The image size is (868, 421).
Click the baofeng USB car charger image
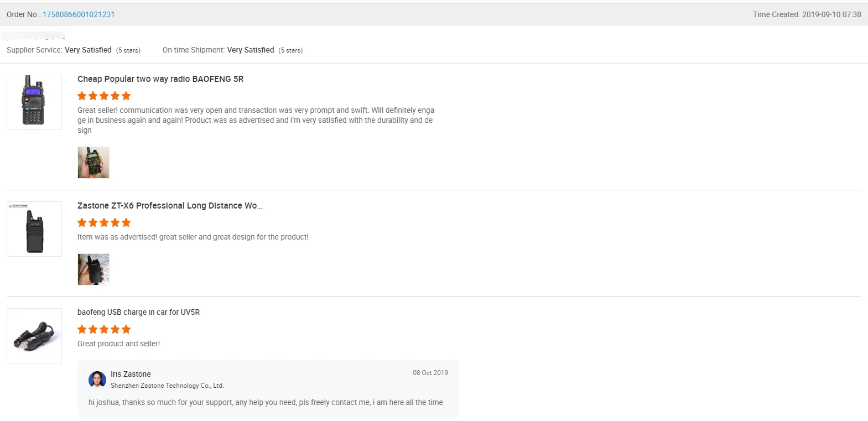click(34, 336)
